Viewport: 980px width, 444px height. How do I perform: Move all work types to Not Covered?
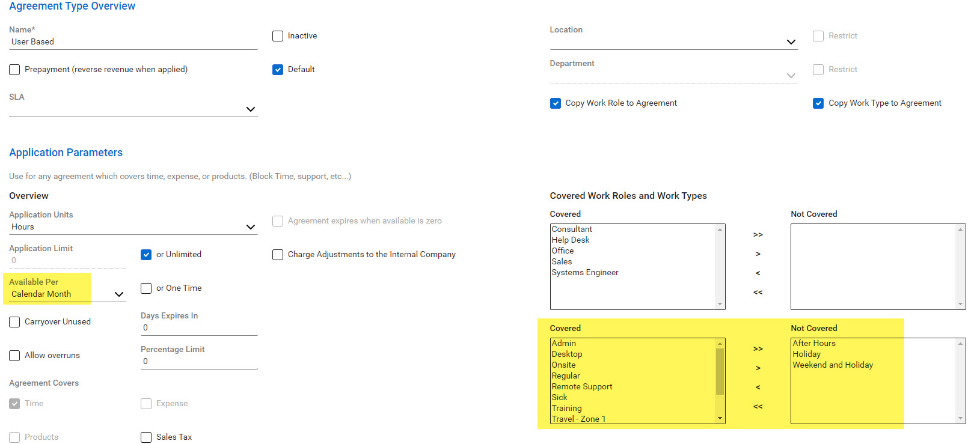(758, 349)
